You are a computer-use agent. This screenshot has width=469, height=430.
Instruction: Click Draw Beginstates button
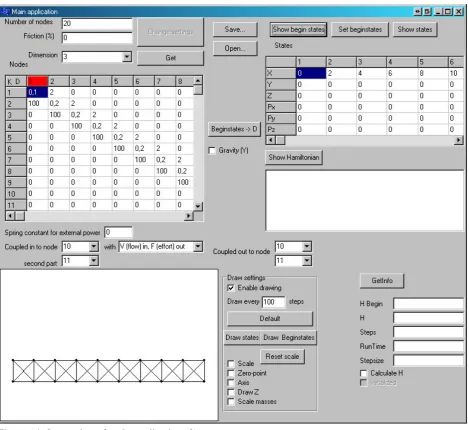(x=289, y=338)
